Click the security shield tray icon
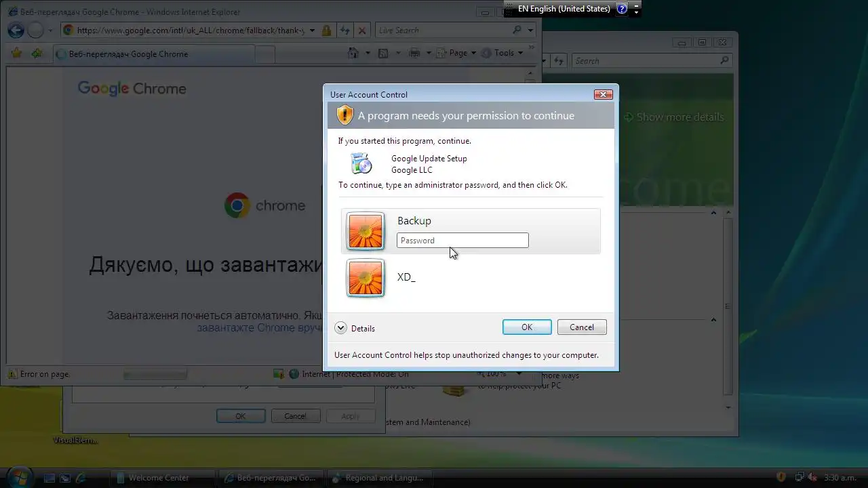The image size is (868, 488). (x=781, y=477)
